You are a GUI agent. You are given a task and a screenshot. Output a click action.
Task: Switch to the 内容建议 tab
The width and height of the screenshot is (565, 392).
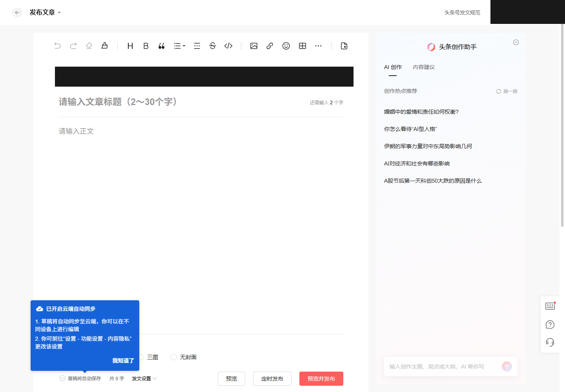424,67
